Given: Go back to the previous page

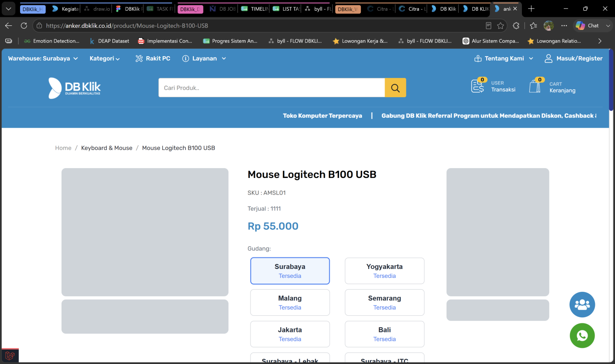Looking at the screenshot, I should [9, 25].
